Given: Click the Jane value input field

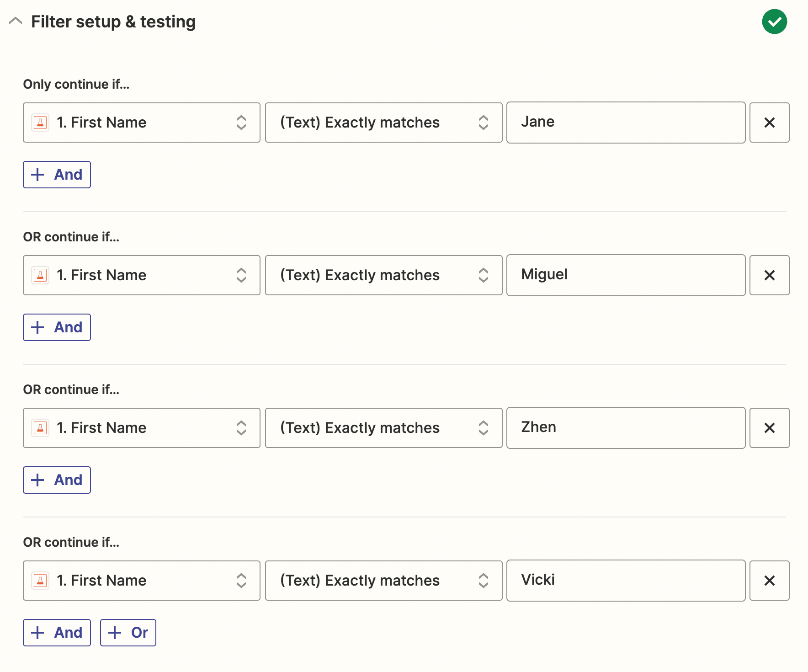Looking at the screenshot, I should (626, 123).
